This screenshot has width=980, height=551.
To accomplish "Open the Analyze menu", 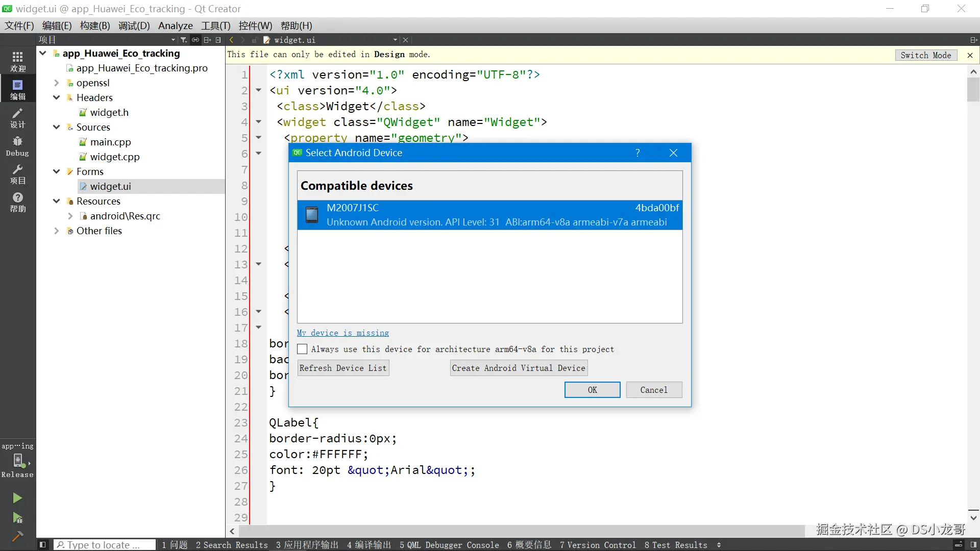I will tap(175, 26).
